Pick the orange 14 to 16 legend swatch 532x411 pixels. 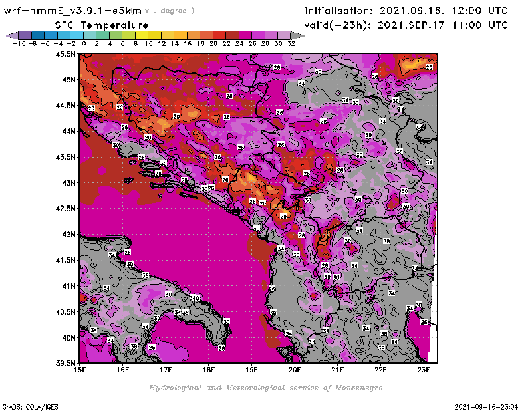click(x=180, y=35)
